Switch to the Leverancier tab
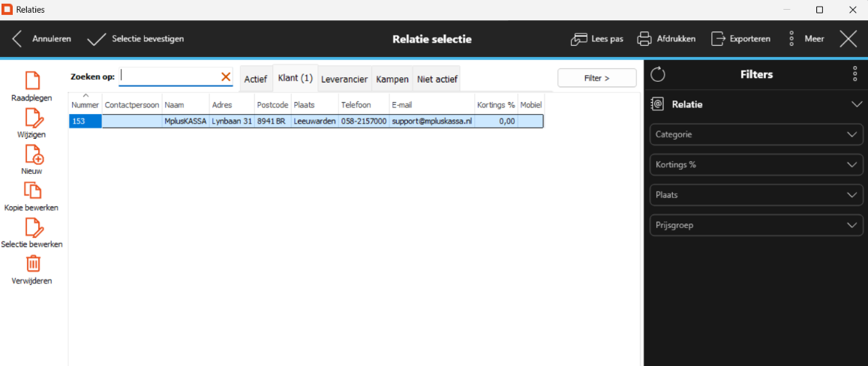This screenshot has width=868, height=366. click(x=344, y=79)
